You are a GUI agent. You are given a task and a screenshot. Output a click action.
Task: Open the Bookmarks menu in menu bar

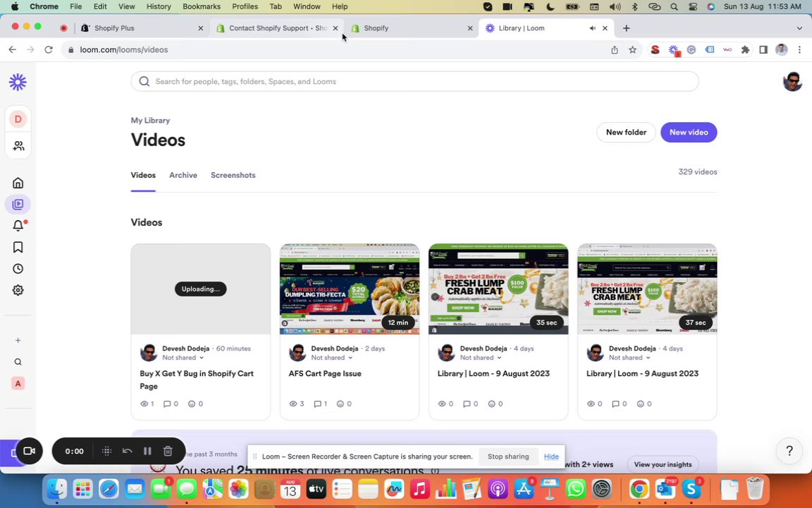point(202,7)
